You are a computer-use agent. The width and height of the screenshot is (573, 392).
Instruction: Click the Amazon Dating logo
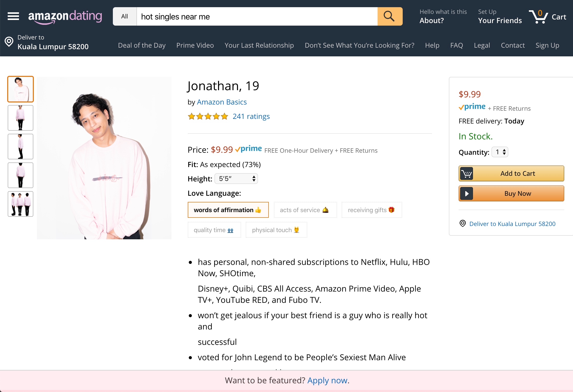[65, 17]
